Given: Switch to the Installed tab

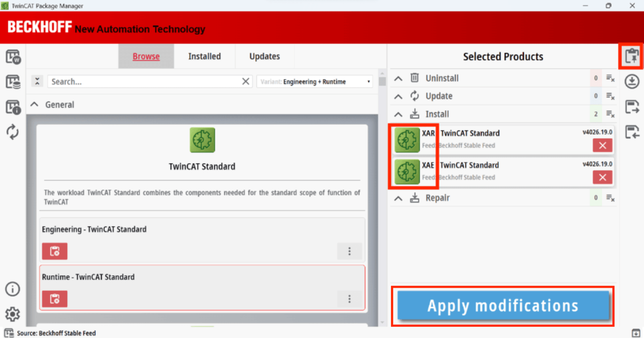Looking at the screenshot, I should coord(204,56).
